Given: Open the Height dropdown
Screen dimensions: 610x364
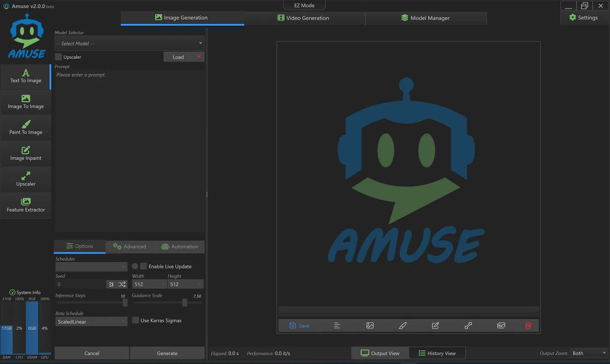Looking at the screenshot, I should pos(185,284).
